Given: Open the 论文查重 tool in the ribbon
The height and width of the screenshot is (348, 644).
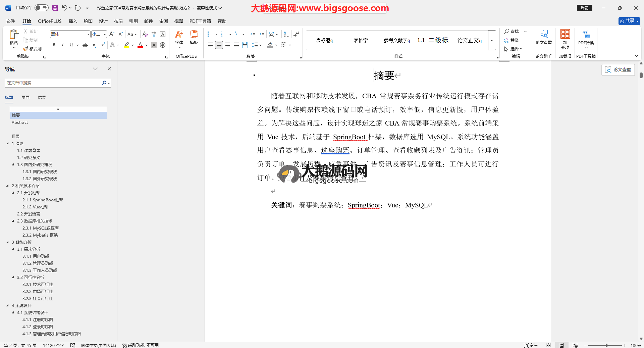Looking at the screenshot, I should tap(543, 37).
